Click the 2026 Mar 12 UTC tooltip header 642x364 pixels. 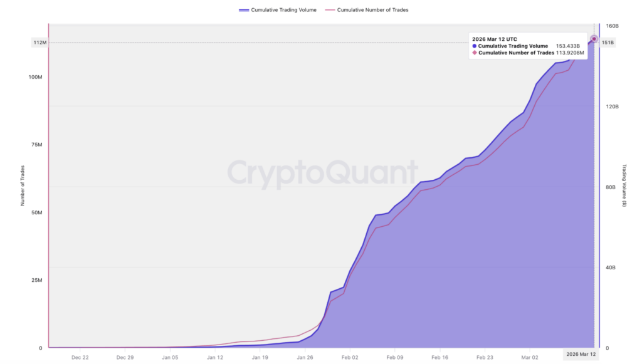pyautogui.click(x=494, y=39)
